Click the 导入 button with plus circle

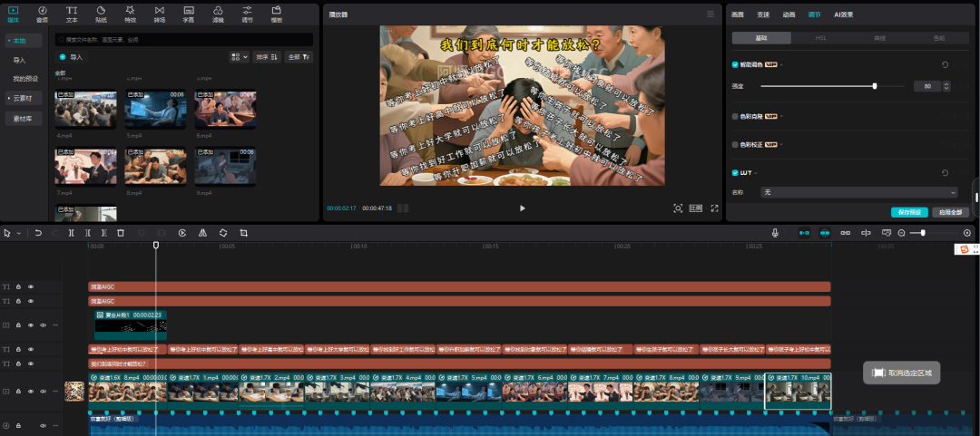[72, 57]
